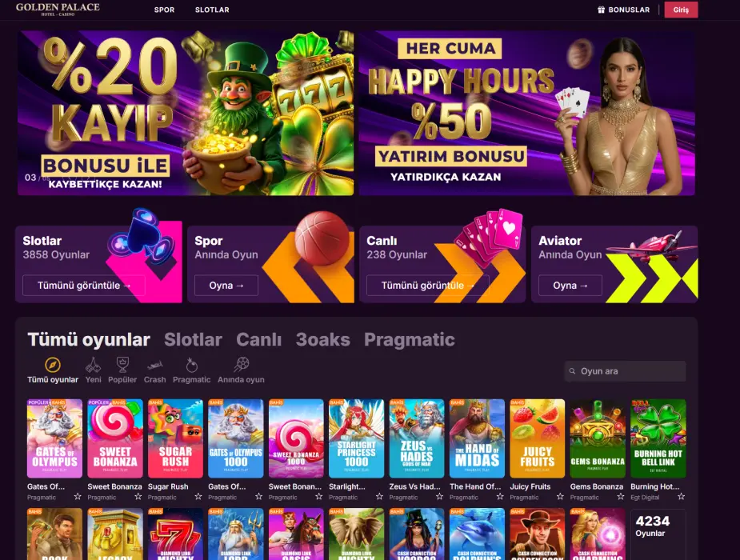Click the gift icon beside Bonuslar

[x=602, y=10]
